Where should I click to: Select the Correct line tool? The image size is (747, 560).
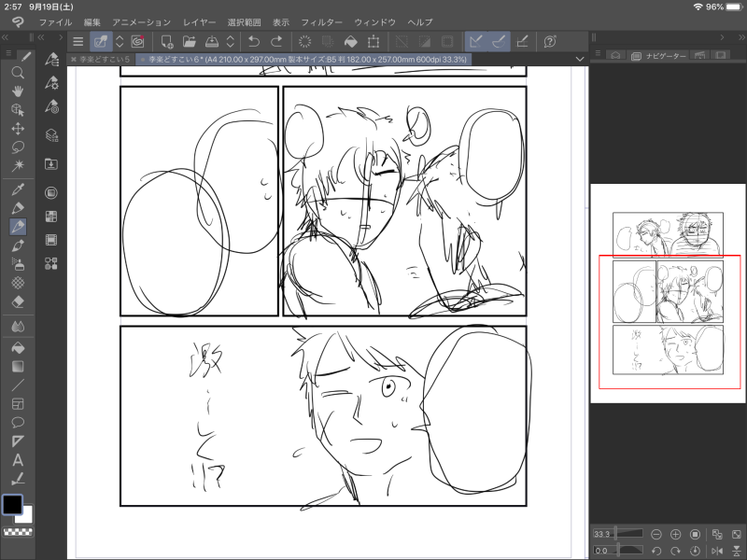point(18,479)
